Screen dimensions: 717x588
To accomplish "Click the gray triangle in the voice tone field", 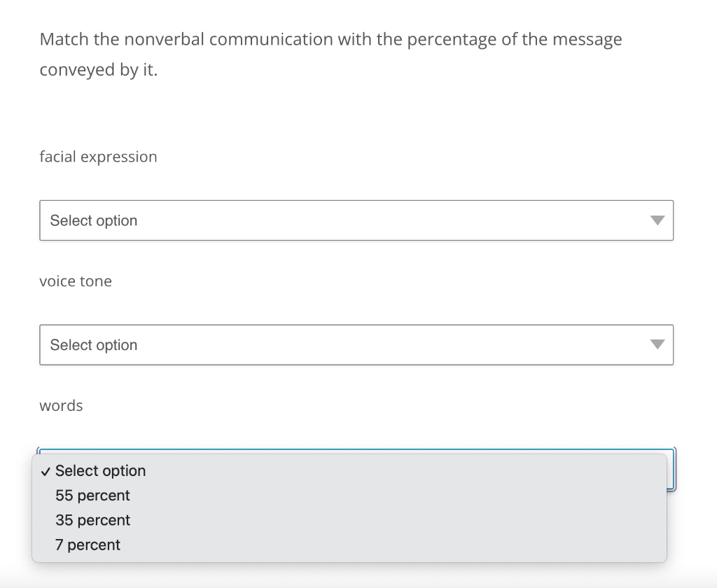I will point(657,344).
